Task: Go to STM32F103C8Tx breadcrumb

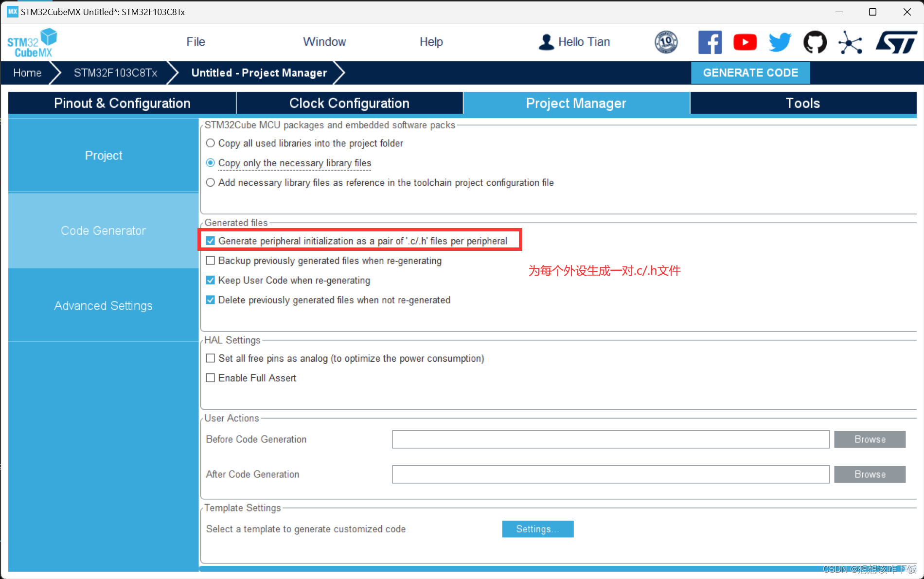Action: [x=115, y=72]
